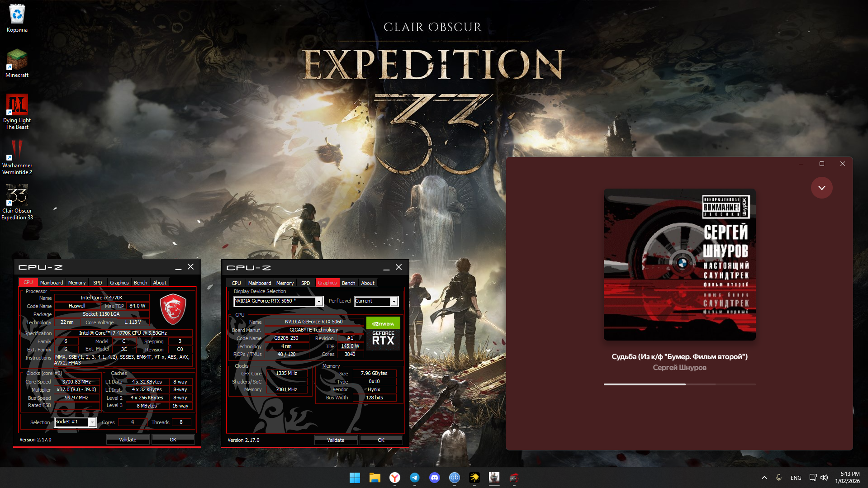Viewport: 868px width, 488px height.
Task: Click the Windows Start button
Action: (355, 478)
